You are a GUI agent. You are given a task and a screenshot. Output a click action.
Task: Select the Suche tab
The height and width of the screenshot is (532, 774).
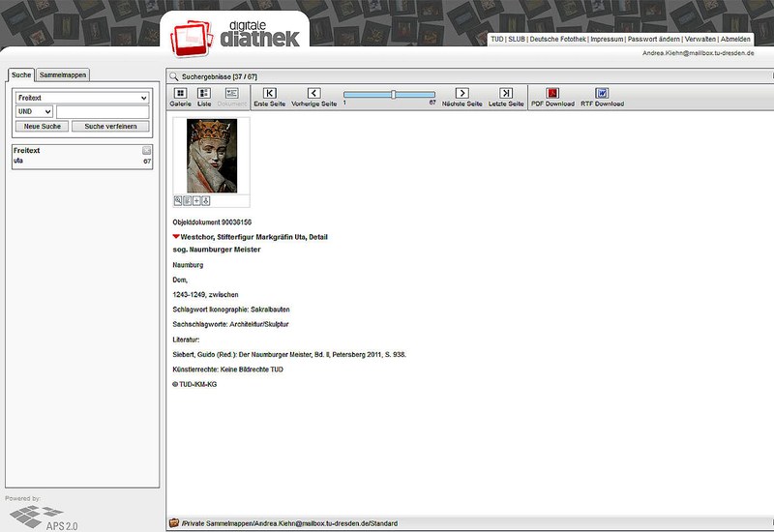21,74
